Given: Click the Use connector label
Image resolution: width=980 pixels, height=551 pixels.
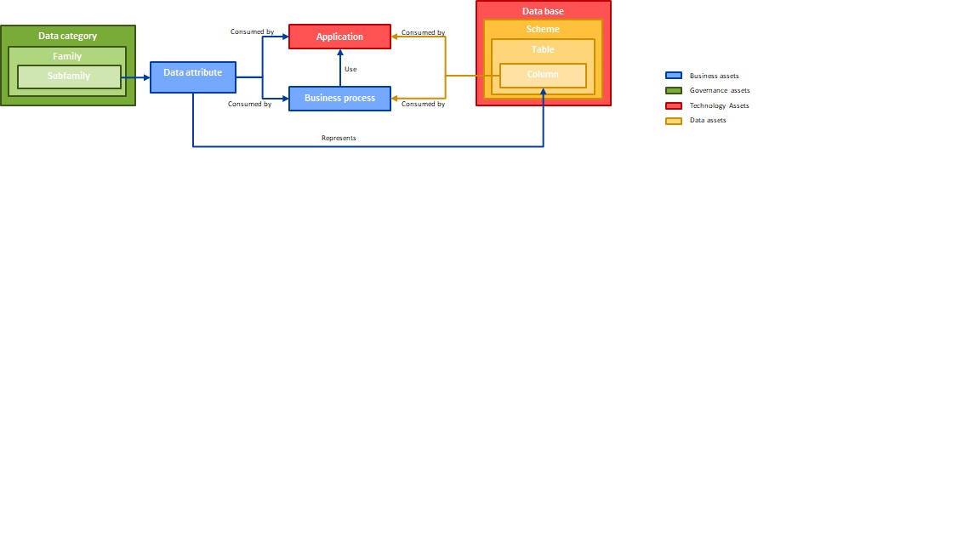Looking at the screenshot, I should coord(350,70).
